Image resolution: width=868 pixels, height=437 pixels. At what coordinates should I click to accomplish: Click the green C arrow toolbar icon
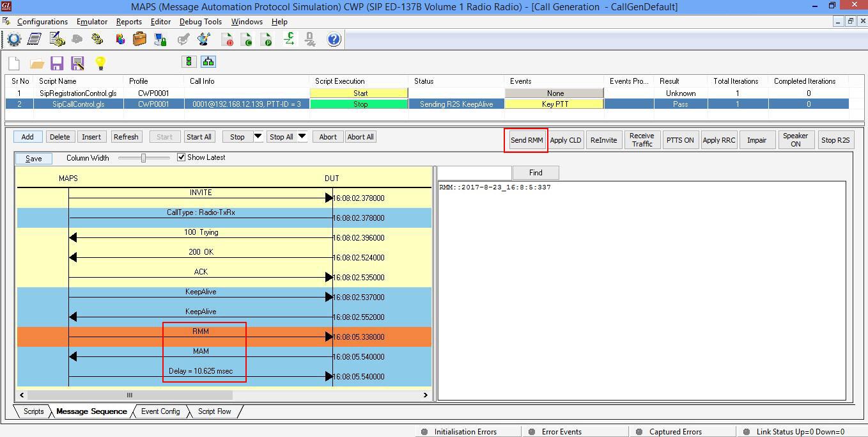click(x=289, y=40)
